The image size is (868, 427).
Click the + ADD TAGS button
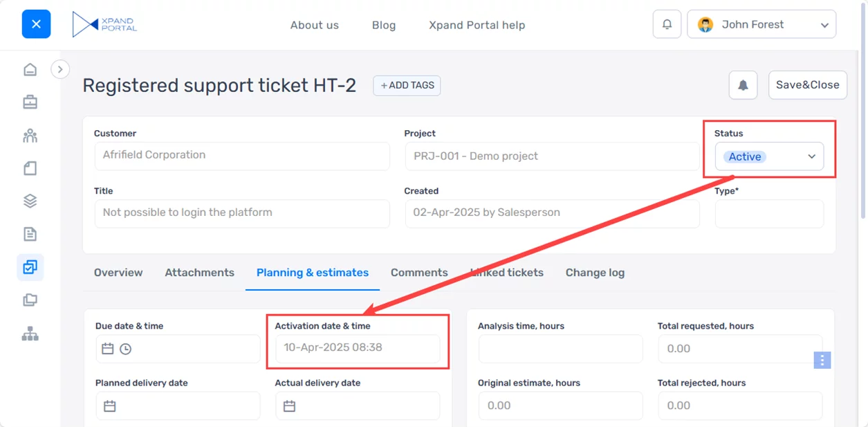407,85
